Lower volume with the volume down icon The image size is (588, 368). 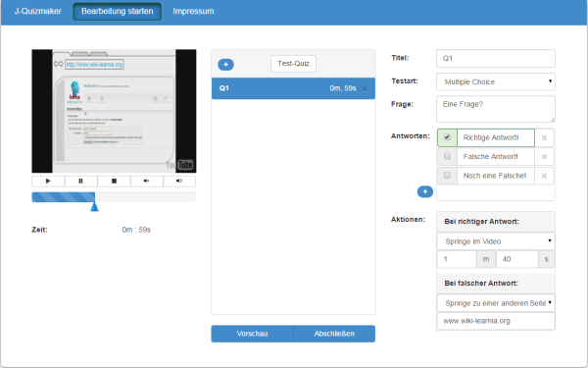146,181
